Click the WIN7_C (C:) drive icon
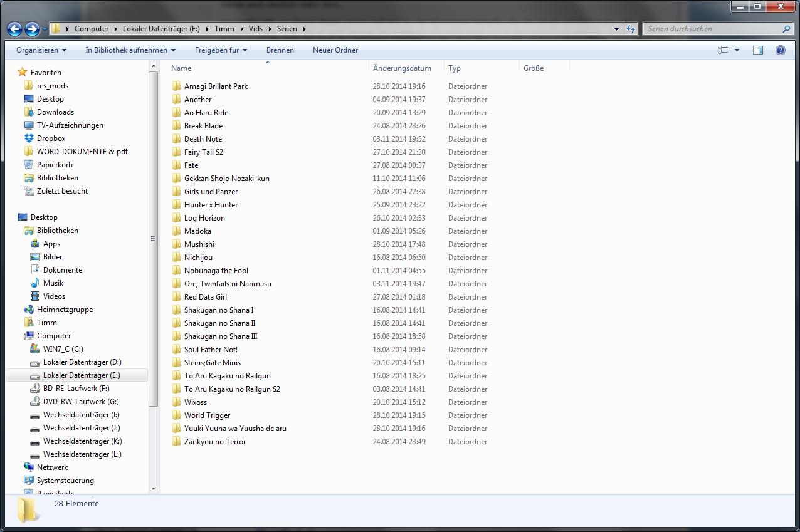800x532 pixels. coord(35,349)
